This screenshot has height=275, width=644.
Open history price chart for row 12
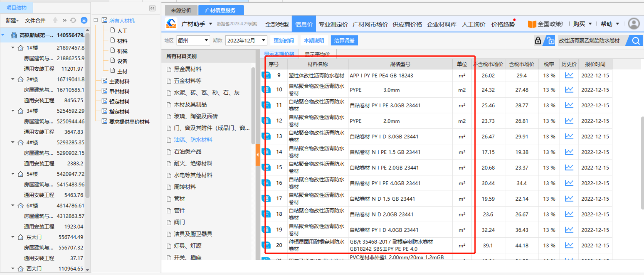569,121
